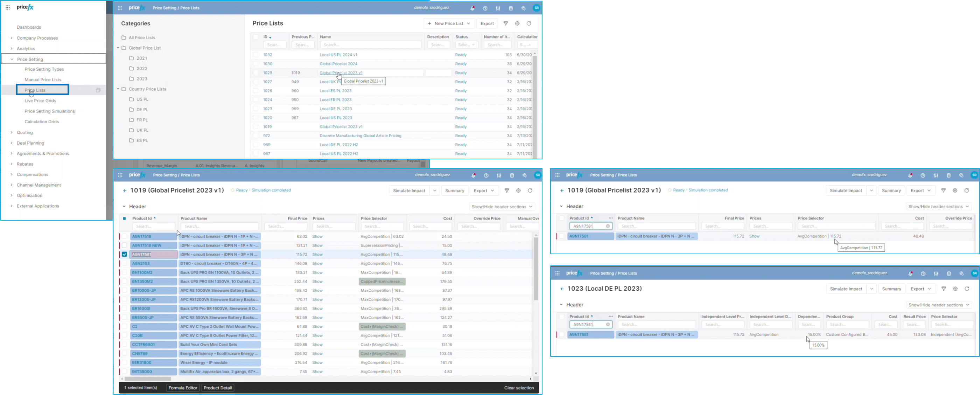Click refresh icon in 1019 window with full product list
Image resolution: width=980 pixels, height=395 pixels.
pyautogui.click(x=530, y=190)
